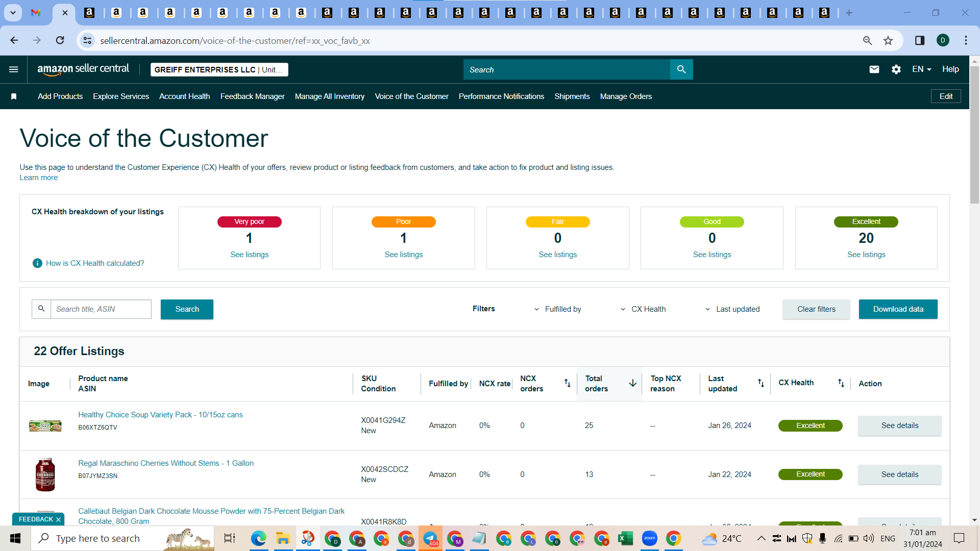980x551 pixels.
Task: Open Excel from taskbar
Action: point(625,538)
